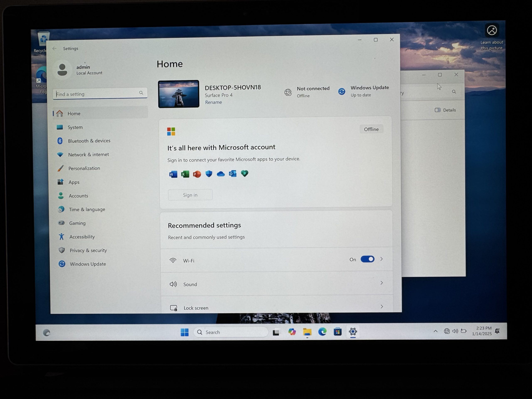Click the network globe tray icon
This screenshot has width=532, height=399.
tap(447, 331)
